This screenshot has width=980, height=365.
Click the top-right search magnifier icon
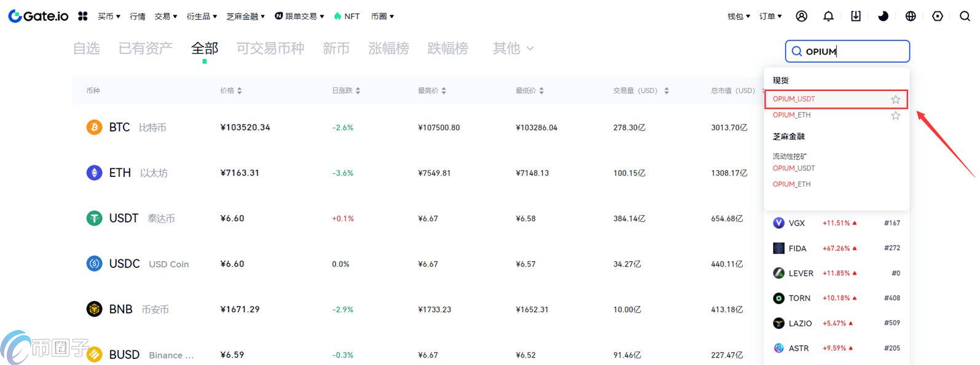(x=965, y=16)
